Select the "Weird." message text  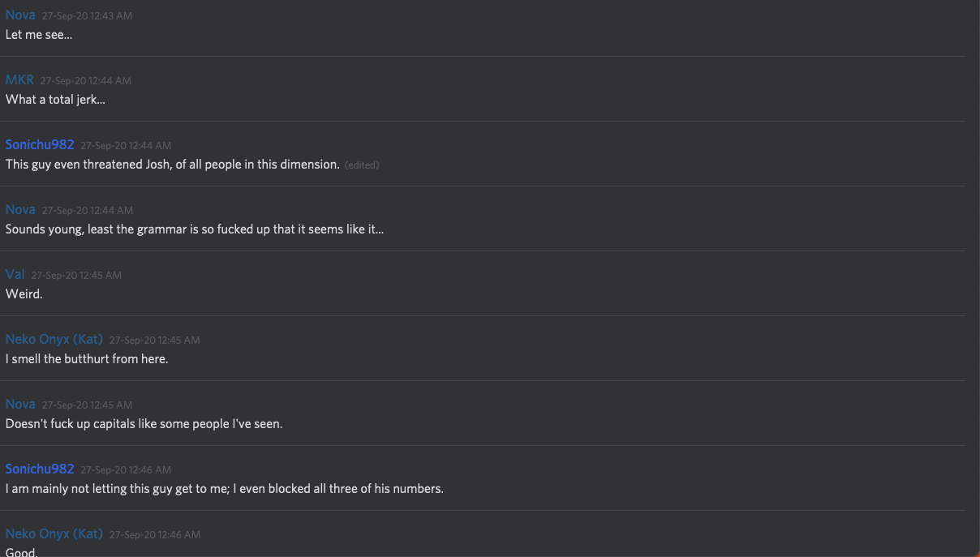[x=24, y=294]
